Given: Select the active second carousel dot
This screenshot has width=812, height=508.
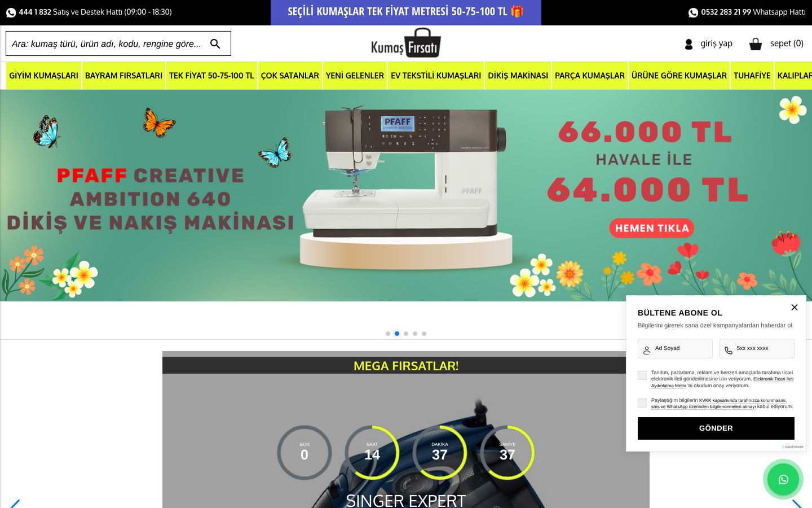Looking at the screenshot, I should click(397, 334).
